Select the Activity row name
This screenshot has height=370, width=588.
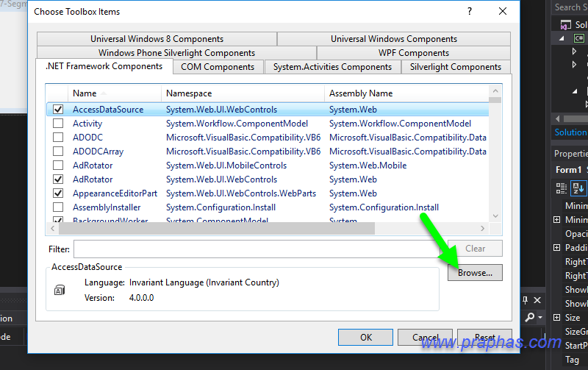tap(87, 124)
